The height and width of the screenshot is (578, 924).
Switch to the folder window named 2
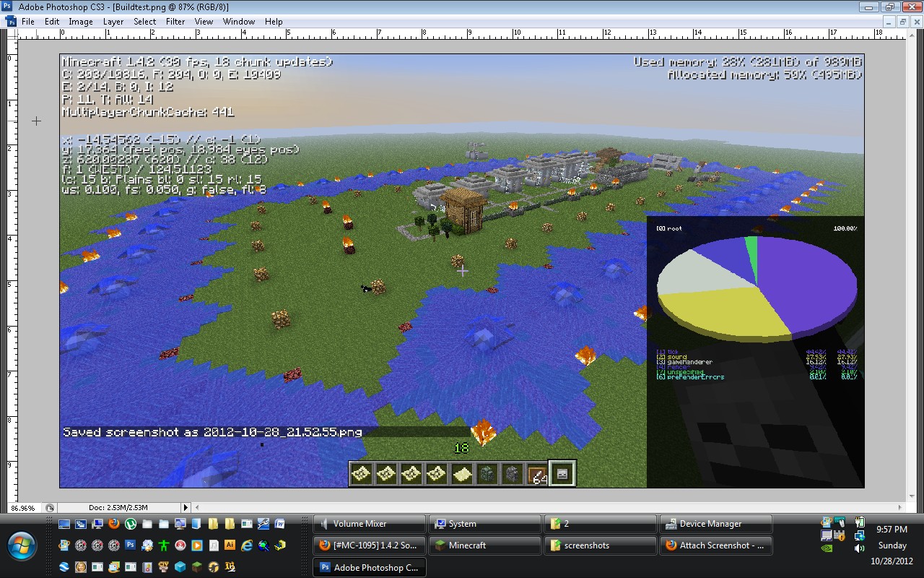(601, 524)
